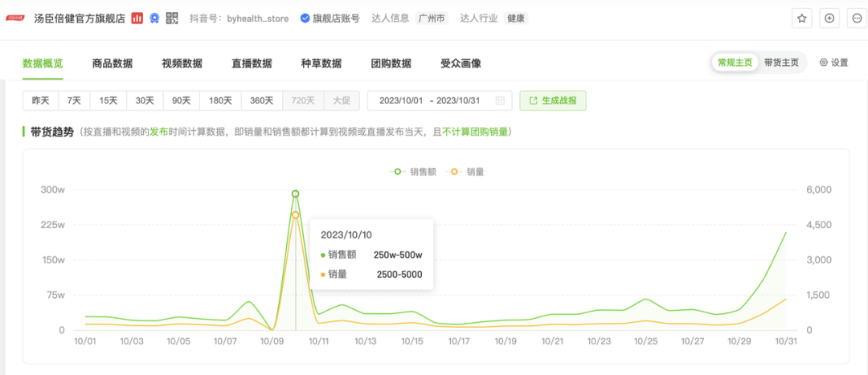This screenshot has height=375, width=868.
Task: Click the red bar chart icon beside store name
Action: [137, 18]
